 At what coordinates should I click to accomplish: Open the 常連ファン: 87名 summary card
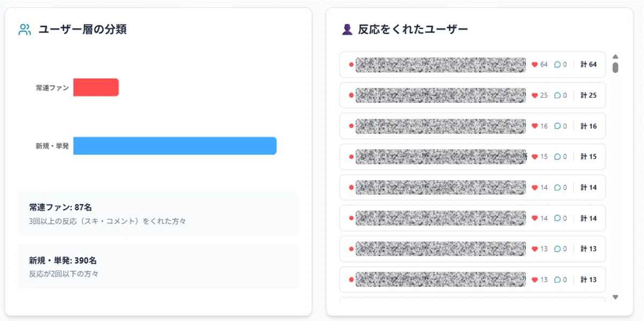[x=158, y=214]
